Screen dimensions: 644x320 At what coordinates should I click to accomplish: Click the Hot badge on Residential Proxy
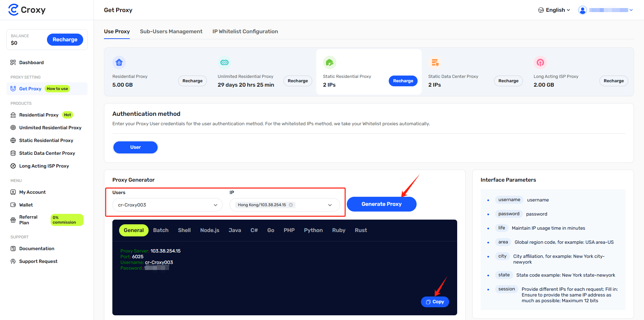67,115
